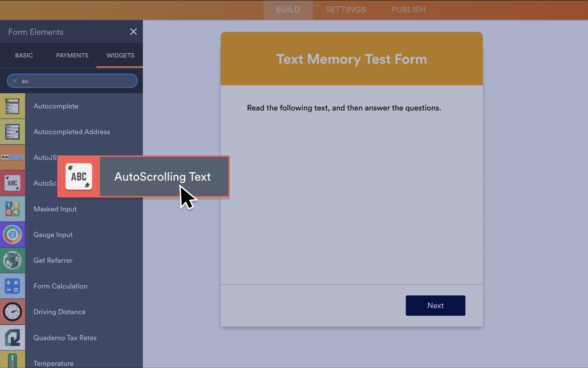
Task: Switch to the SETTINGS section
Action: [x=345, y=9]
